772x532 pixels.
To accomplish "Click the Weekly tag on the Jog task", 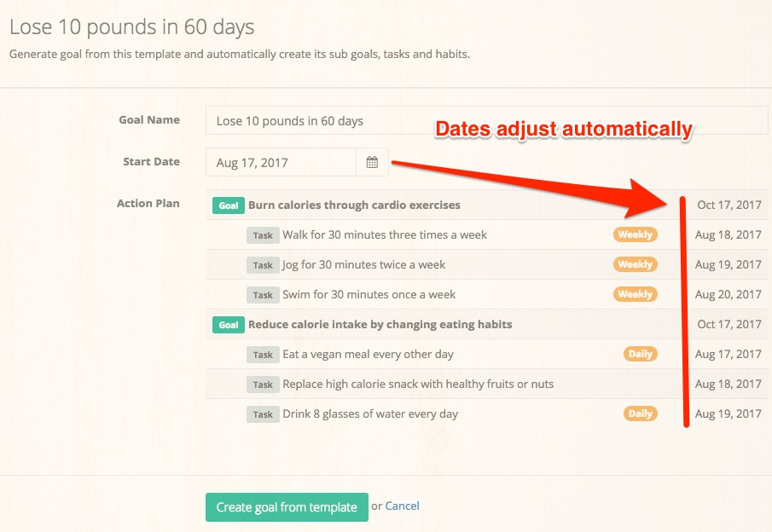I will point(635,264).
